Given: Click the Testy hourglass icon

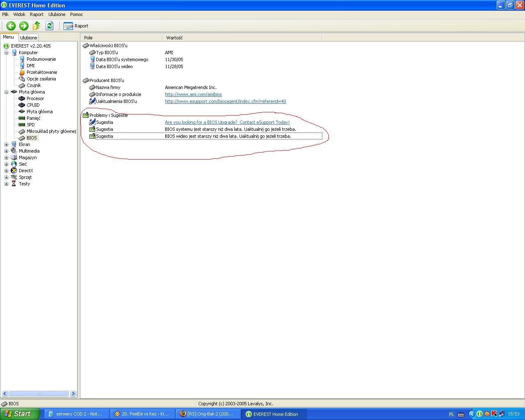Looking at the screenshot, I should [x=14, y=184].
